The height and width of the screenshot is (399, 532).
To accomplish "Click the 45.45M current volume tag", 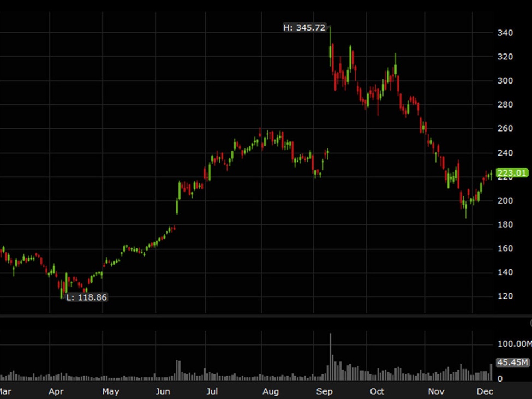I will point(512,362).
